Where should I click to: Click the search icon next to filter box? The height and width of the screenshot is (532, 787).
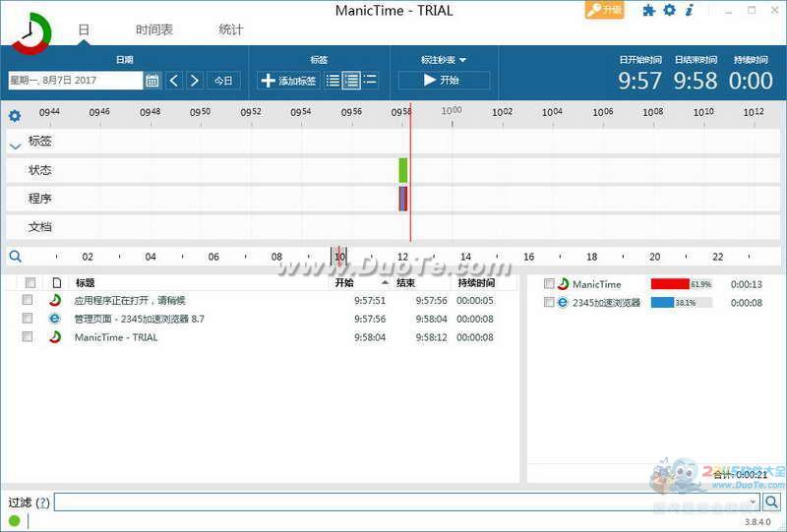click(x=772, y=502)
